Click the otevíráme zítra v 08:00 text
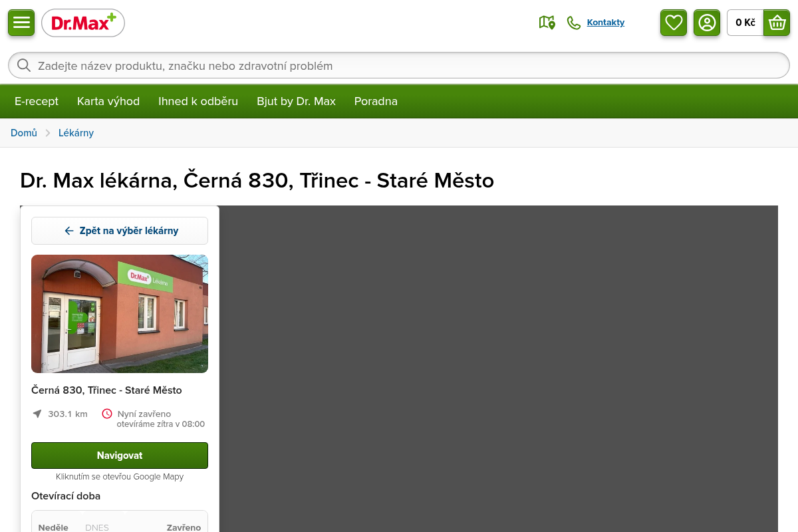This screenshot has height=532, width=798. pyautogui.click(x=161, y=424)
